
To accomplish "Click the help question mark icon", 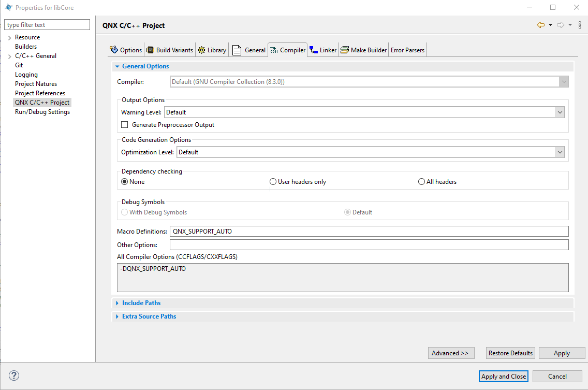I will (13, 375).
